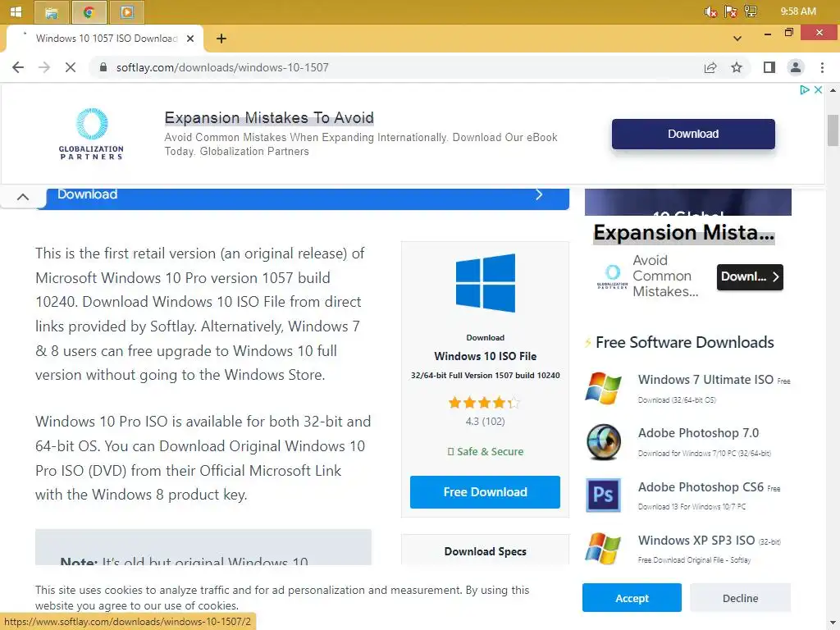Click the star rating in the download box

(484, 402)
